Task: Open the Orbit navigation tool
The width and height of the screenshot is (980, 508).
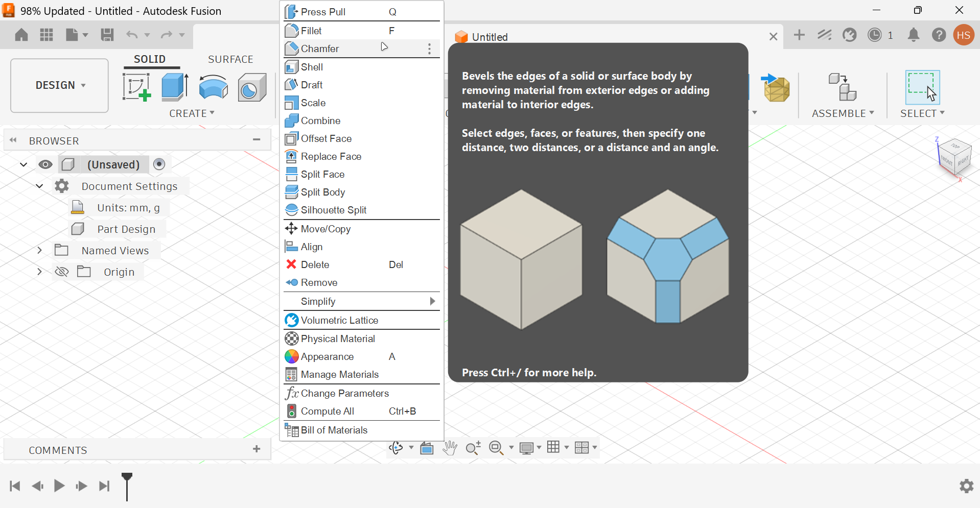Action: point(396,448)
